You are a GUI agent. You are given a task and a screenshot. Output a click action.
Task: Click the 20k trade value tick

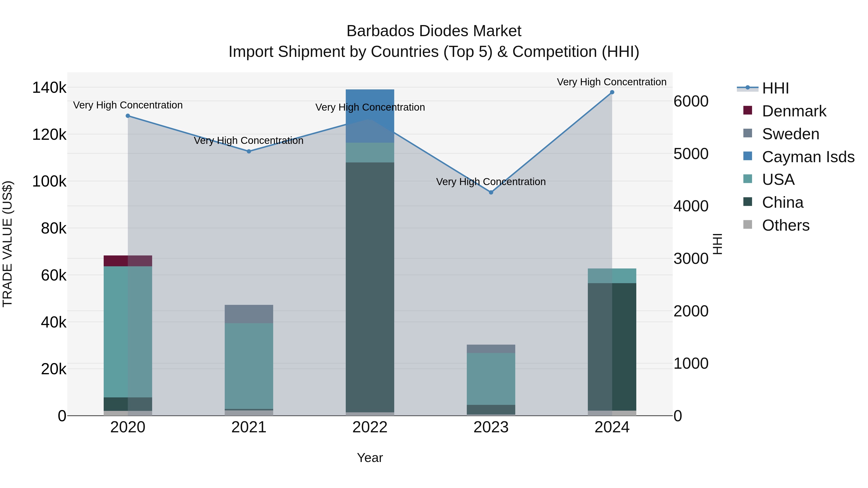(54, 369)
